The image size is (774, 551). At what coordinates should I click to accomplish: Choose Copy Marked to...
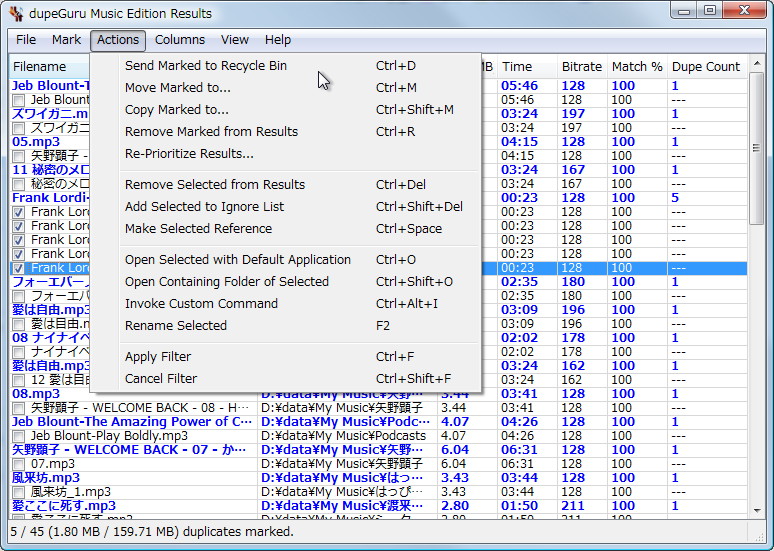285,110
